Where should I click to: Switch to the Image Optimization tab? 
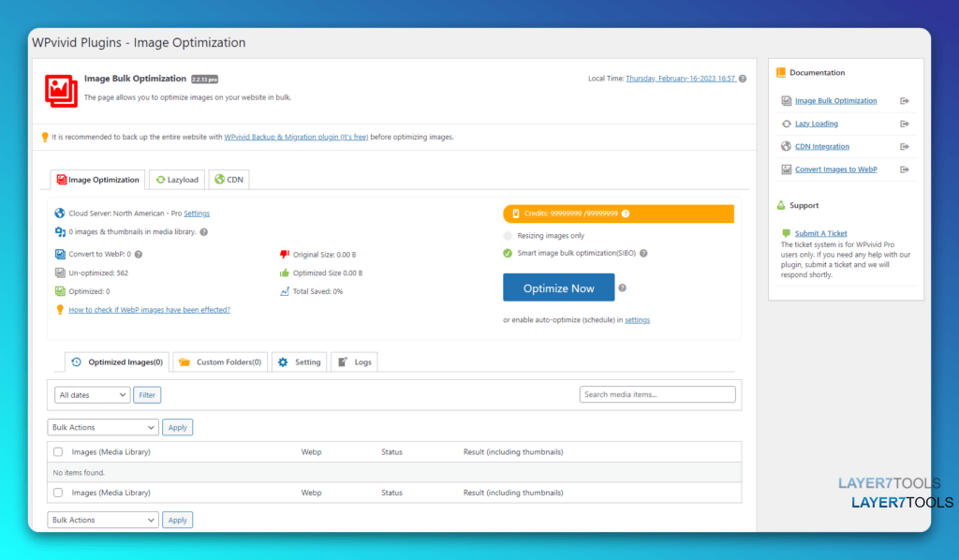97,180
